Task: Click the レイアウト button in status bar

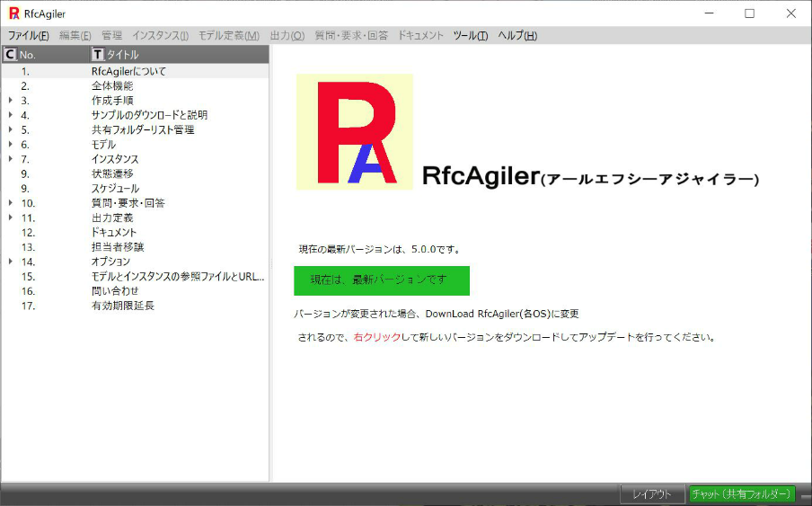Action: click(654, 493)
